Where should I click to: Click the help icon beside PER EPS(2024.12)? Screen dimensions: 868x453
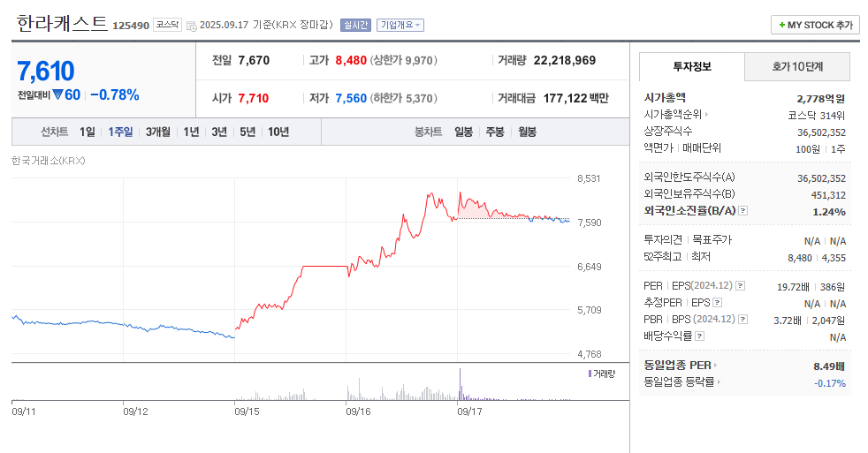[x=740, y=286]
